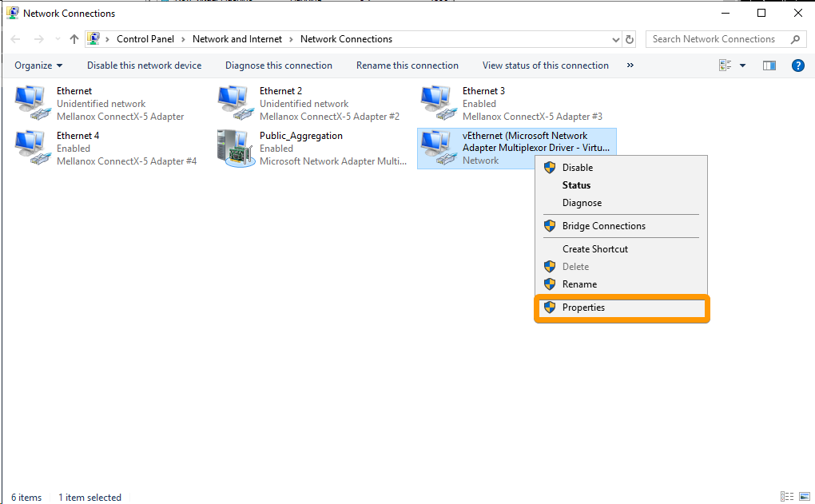Expand the change view options arrow
This screenshot has height=504, width=815.
742,65
